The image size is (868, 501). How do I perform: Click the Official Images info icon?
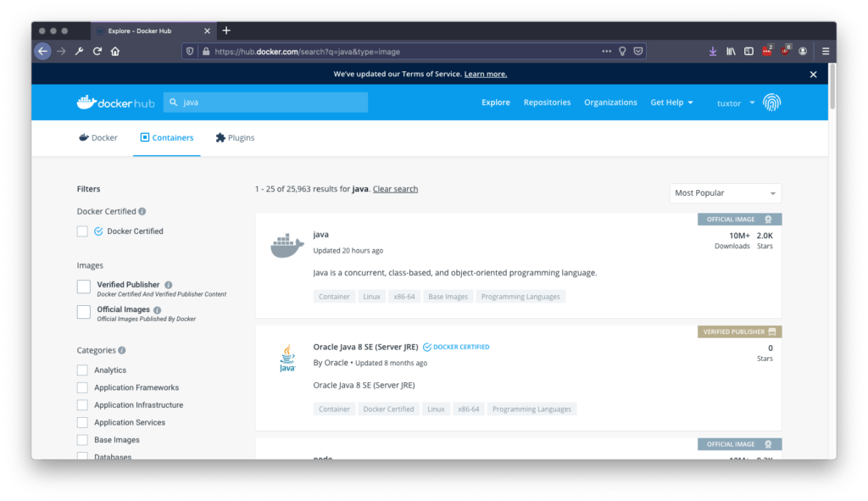click(x=157, y=310)
